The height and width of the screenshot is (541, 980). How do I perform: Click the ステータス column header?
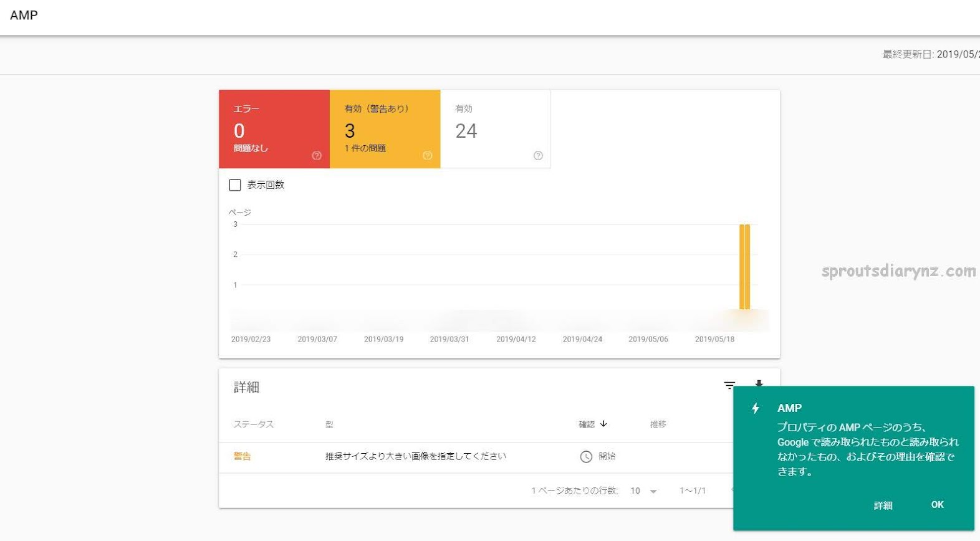(x=254, y=424)
